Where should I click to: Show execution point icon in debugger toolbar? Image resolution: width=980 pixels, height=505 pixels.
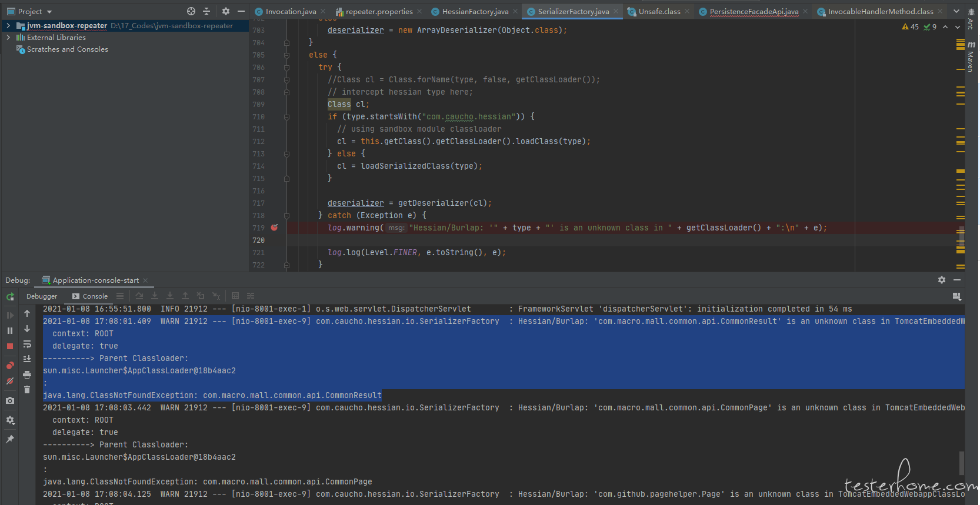pyautogui.click(x=120, y=296)
